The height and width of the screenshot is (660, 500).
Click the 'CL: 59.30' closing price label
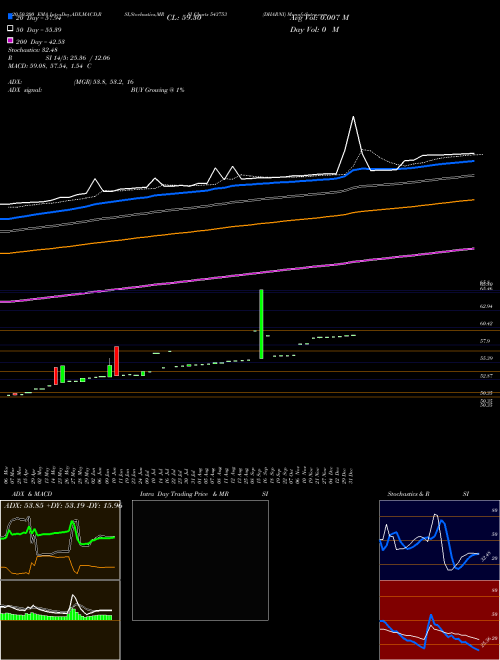coord(184,18)
